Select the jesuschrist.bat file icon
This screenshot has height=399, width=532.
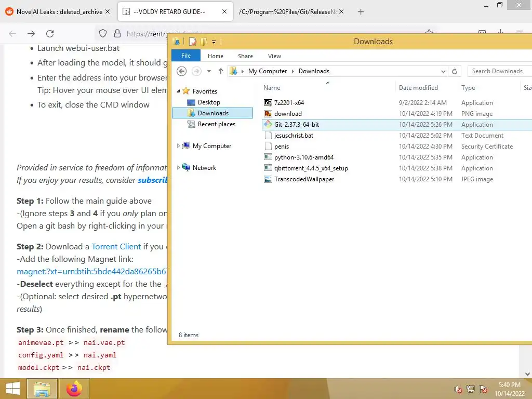coord(268,136)
